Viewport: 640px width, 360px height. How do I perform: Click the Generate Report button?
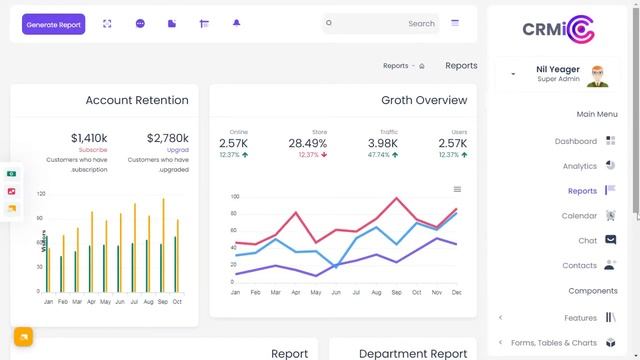pos(53,24)
